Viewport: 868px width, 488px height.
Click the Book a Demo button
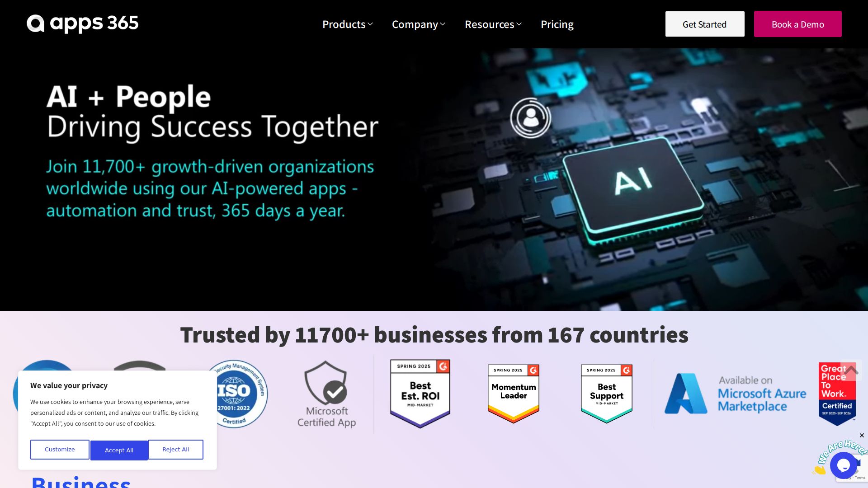pyautogui.click(x=798, y=24)
